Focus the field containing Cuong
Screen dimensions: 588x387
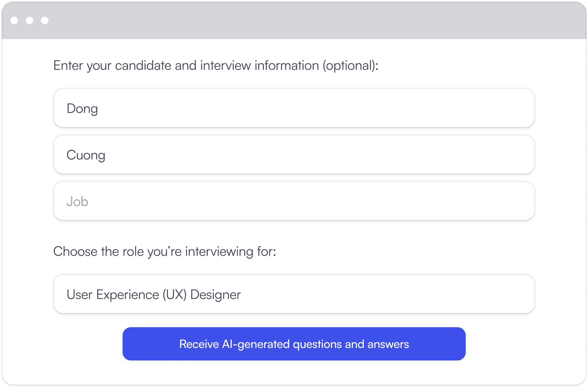[294, 154]
